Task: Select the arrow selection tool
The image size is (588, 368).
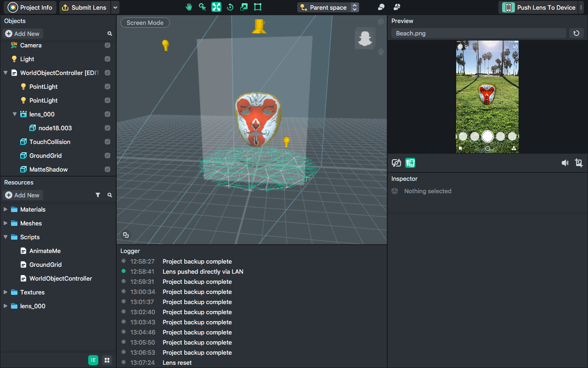Action: 202,7
